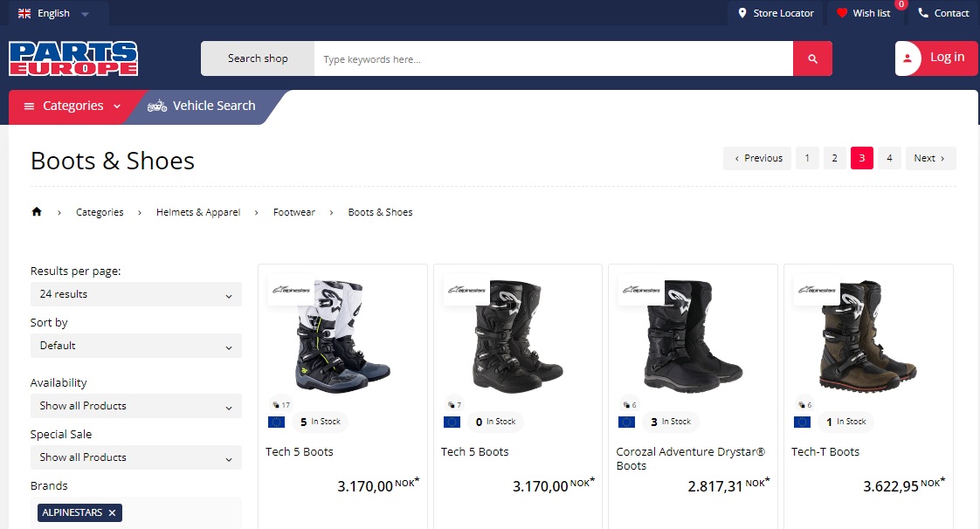
Task: Click Footwear breadcrumb link
Action: coord(293,212)
